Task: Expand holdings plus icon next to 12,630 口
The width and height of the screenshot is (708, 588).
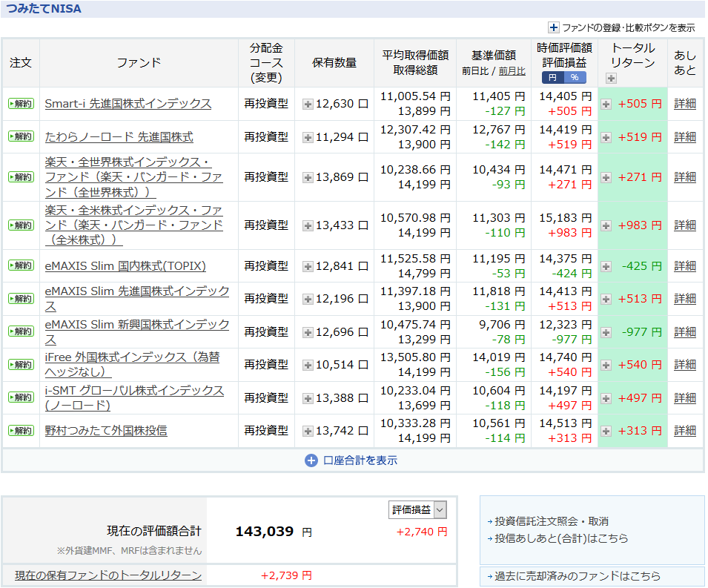Action: click(x=308, y=105)
